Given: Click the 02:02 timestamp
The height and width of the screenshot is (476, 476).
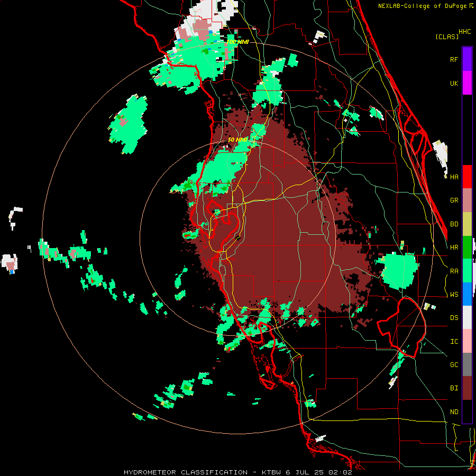Looking at the screenshot, I should tap(341, 472).
